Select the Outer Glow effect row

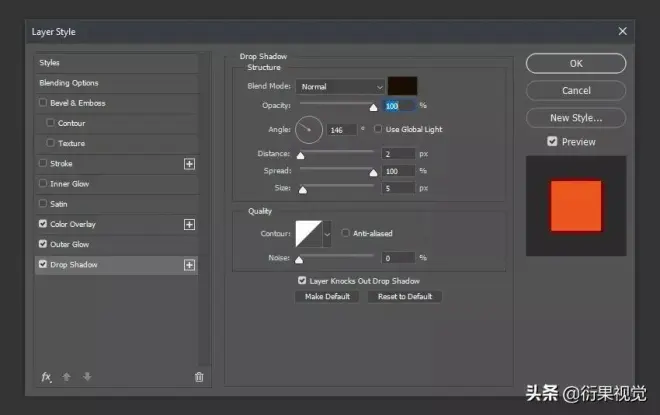point(117,245)
